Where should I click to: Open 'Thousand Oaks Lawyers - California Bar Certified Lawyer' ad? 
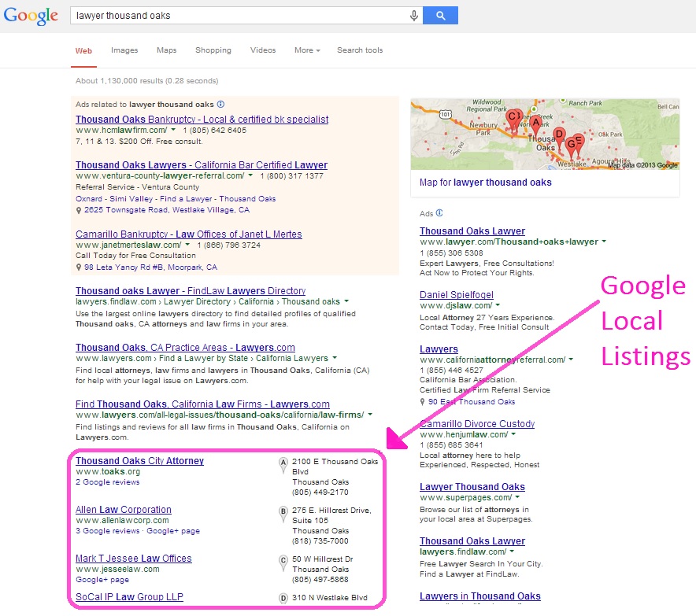pos(202,165)
